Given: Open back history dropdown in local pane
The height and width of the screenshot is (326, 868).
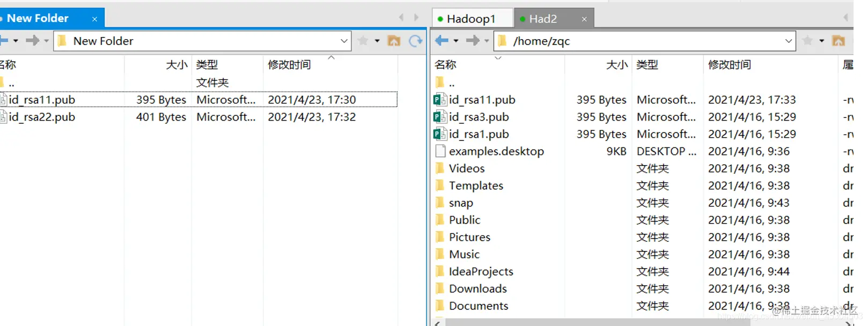Looking at the screenshot, I should 16,40.
